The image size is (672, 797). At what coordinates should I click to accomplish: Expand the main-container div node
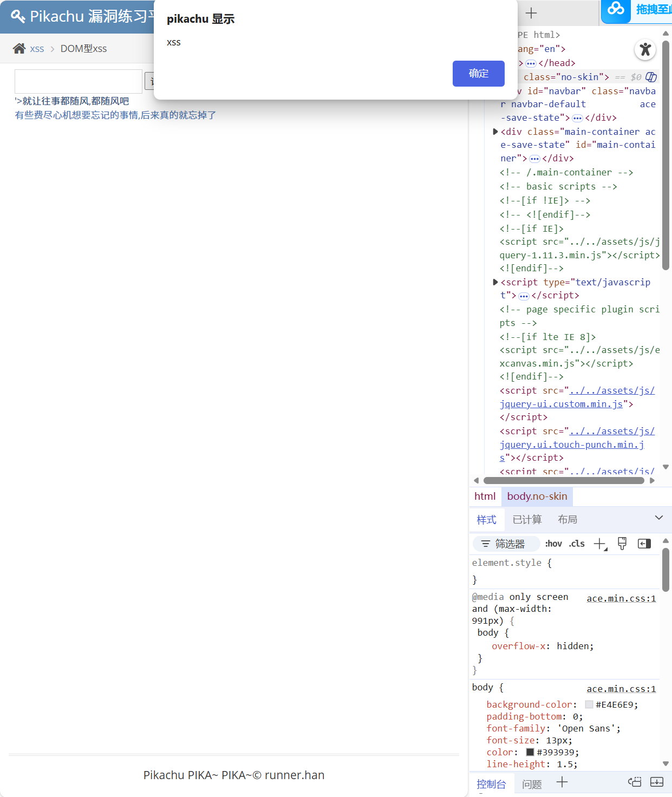click(x=495, y=132)
